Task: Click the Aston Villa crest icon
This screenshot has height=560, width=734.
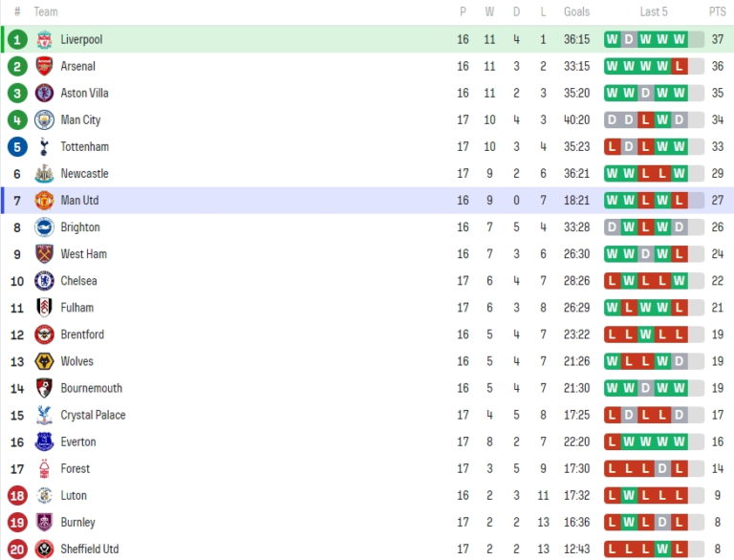Action: coord(44,94)
